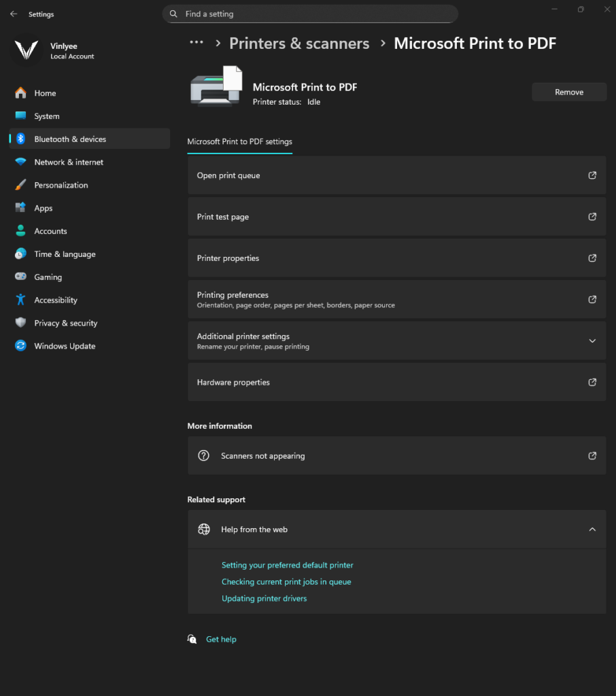Navigate to Printers & scanners breadcrumb
This screenshot has width=616, height=696.
(299, 43)
